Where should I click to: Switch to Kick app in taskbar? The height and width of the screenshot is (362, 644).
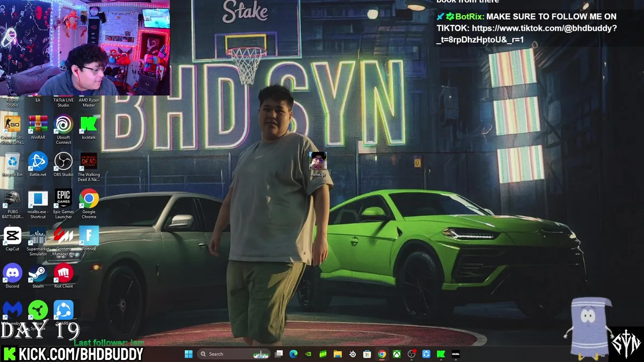tap(441, 354)
